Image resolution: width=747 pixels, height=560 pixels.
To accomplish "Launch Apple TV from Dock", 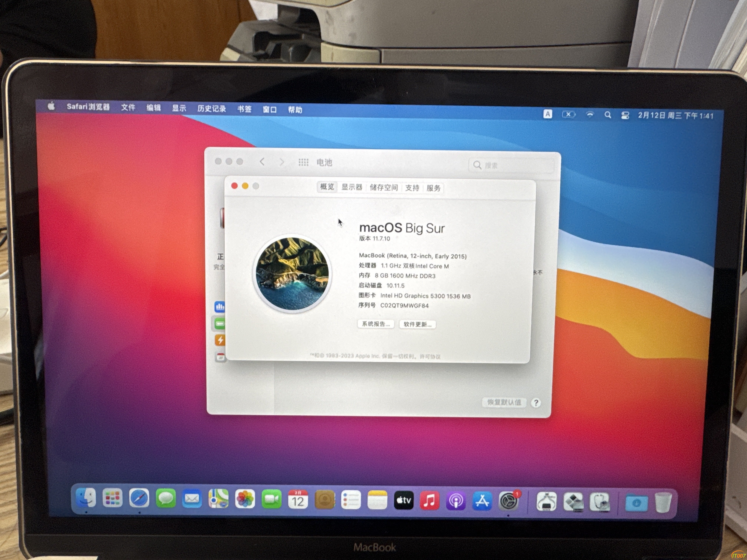I will pyautogui.click(x=404, y=501).
